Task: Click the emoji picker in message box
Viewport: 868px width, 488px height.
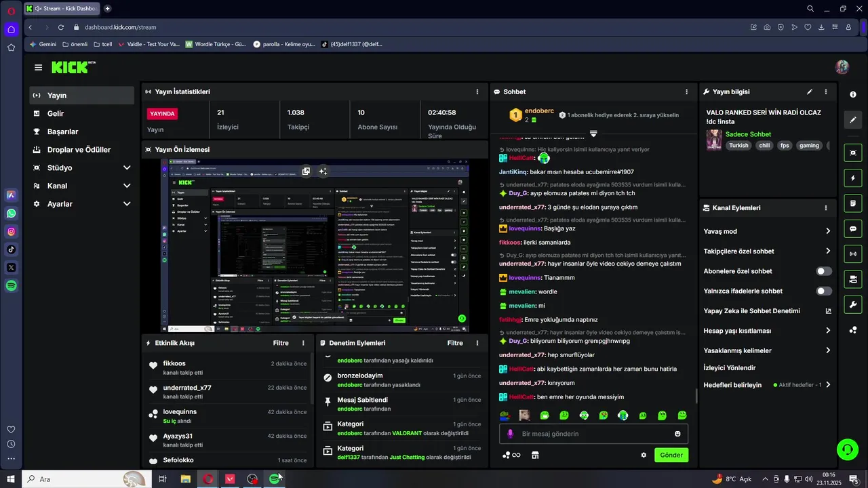Action: (x=677, y=434)
